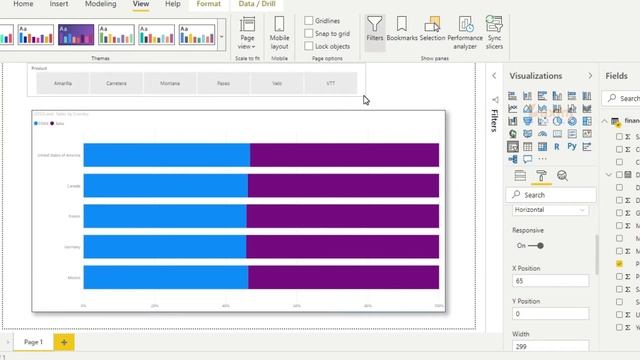The height and width of the screenshot is (360, 640).
Task: Select the Ribbon chart visual
Action: (587, 109)
